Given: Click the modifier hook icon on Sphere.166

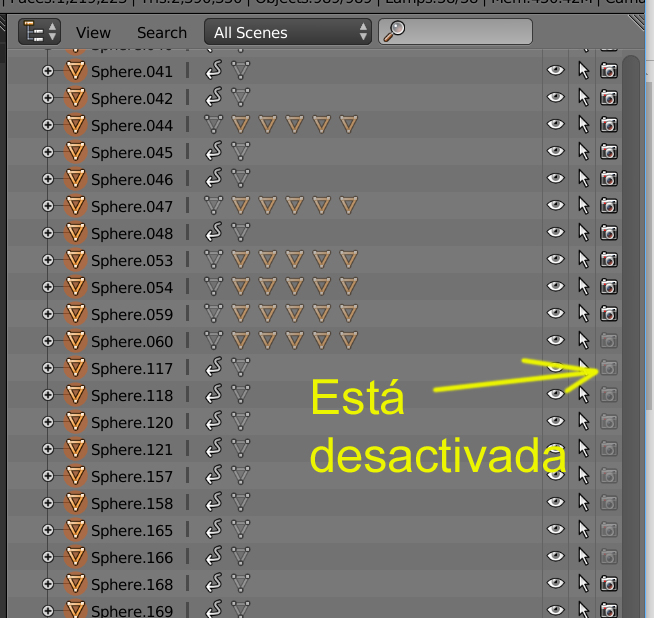Looking at the screenshot, I should (x=214, y=556).
